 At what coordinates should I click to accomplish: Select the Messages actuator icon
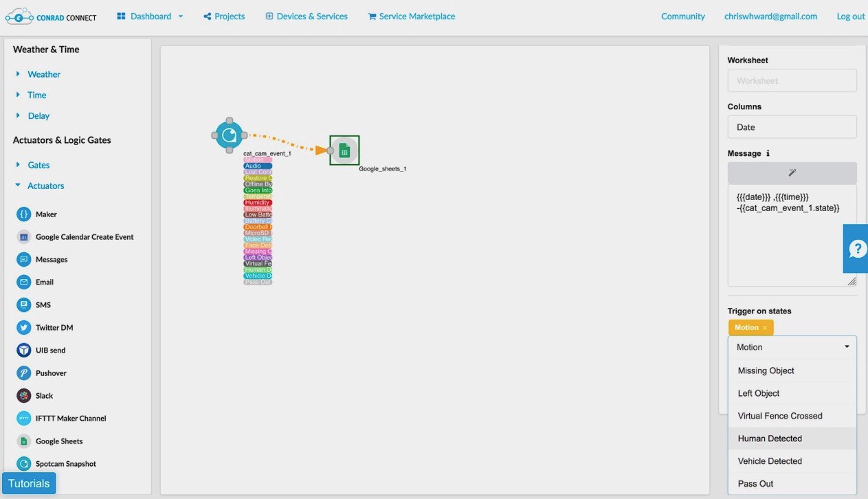tap(24, 260)
